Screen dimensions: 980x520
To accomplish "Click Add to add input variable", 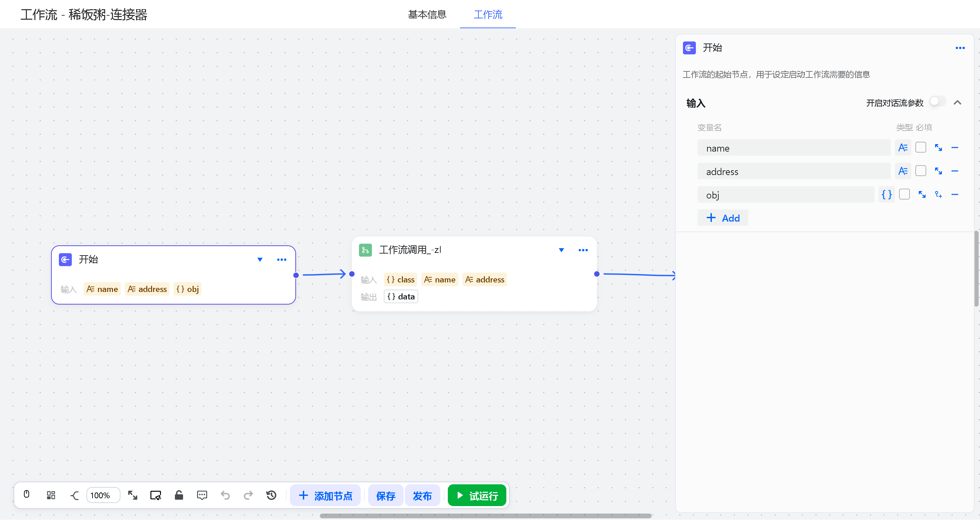I will pos(722,218).
